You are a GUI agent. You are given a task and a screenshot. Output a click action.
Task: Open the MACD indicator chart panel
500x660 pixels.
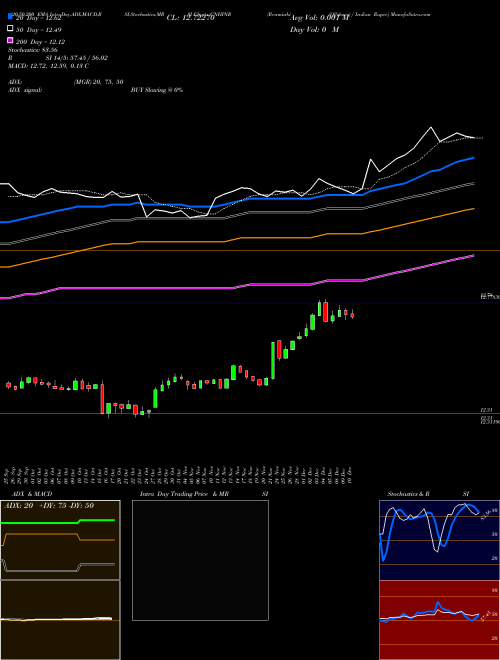pyautogui.click(x=60, y=620)
